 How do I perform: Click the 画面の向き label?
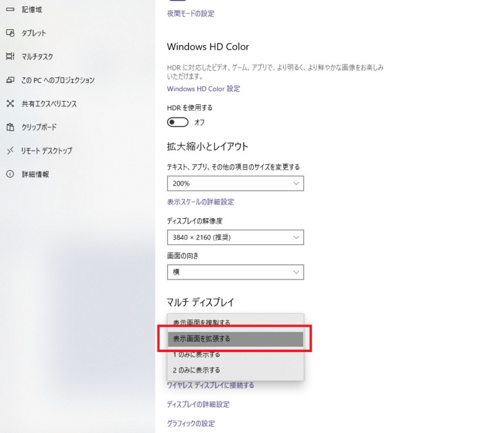(183, 256)
